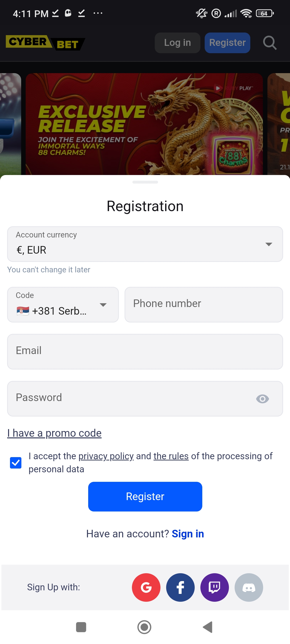This screenshot has width=290, height=644.
Task: Sign up with the Twitch icon
Action: pos(214,587)
